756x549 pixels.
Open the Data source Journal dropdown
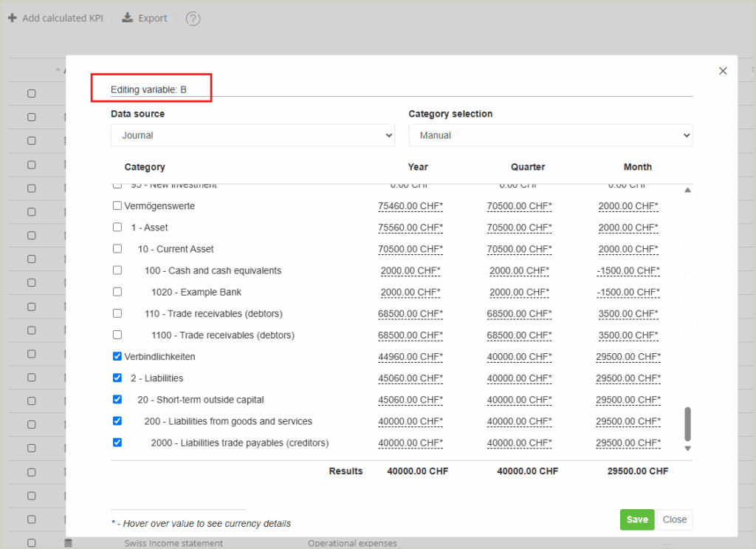click(252, 135)
